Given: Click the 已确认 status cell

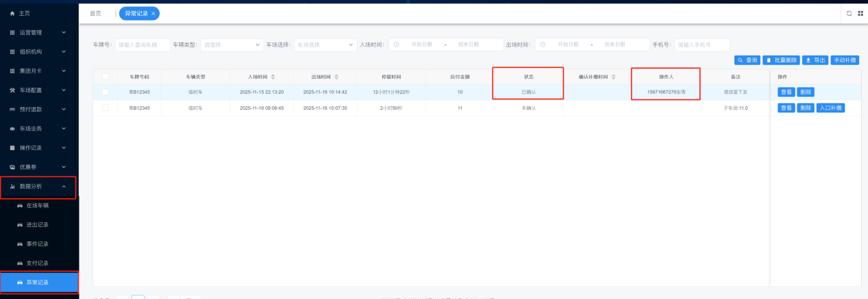Looking at the screenshot, I should [528, 92].
